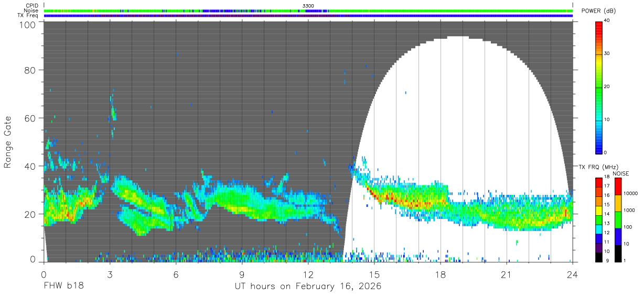Click the yellow swatch in TX FRQ legend
Viewport: 644px width, 297px height.
pyautogui.click(x=599, y=211)
